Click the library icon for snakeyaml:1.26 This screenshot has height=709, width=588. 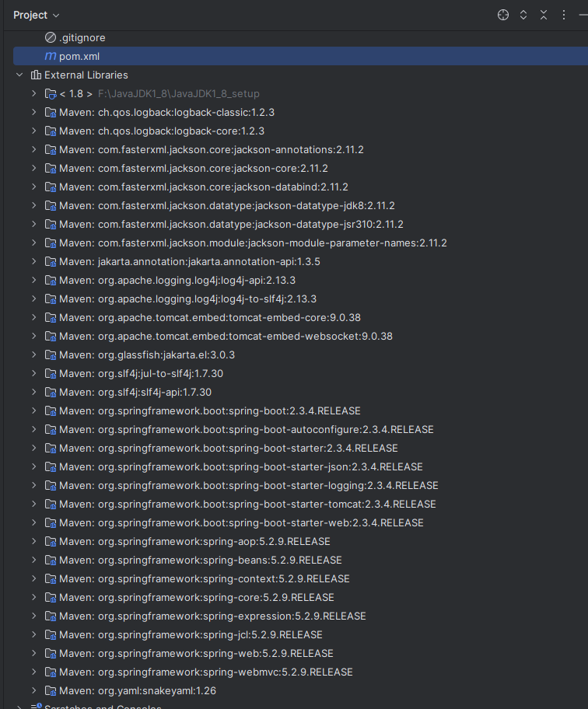tap(51, 691)
